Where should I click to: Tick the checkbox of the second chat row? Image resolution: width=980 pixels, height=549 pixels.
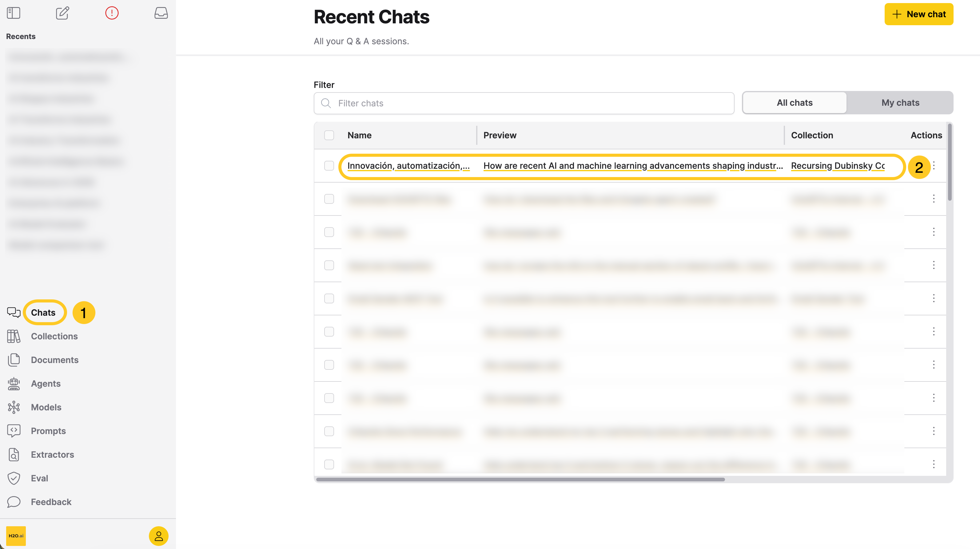pyautogui.click(x=329, y=199)
